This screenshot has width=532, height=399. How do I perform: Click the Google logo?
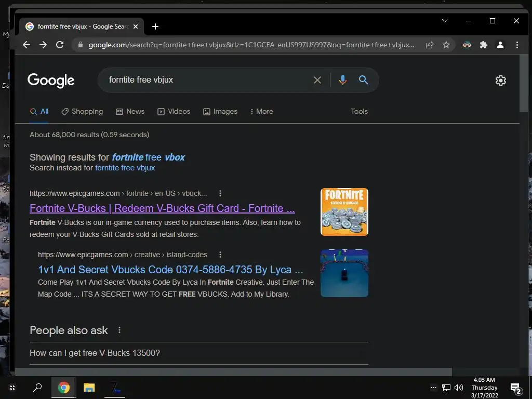(51, 81)
